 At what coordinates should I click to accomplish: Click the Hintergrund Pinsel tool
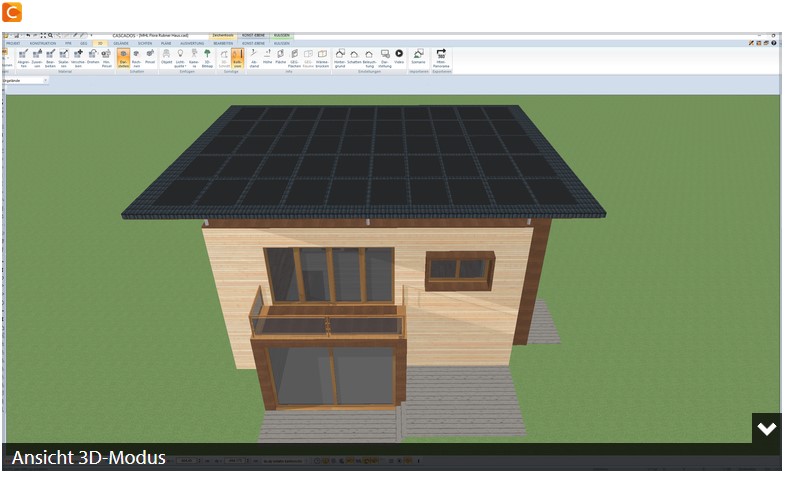(106, 58)
